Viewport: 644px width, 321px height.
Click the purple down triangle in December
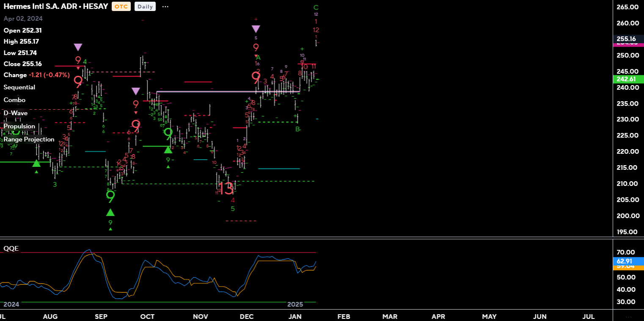click(x=256, y=29)
